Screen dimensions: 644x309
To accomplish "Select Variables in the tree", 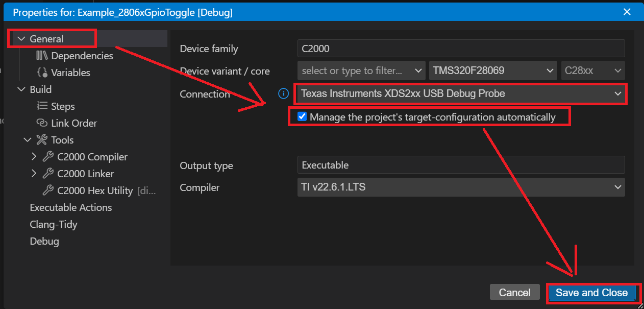I will coord(70,73).
